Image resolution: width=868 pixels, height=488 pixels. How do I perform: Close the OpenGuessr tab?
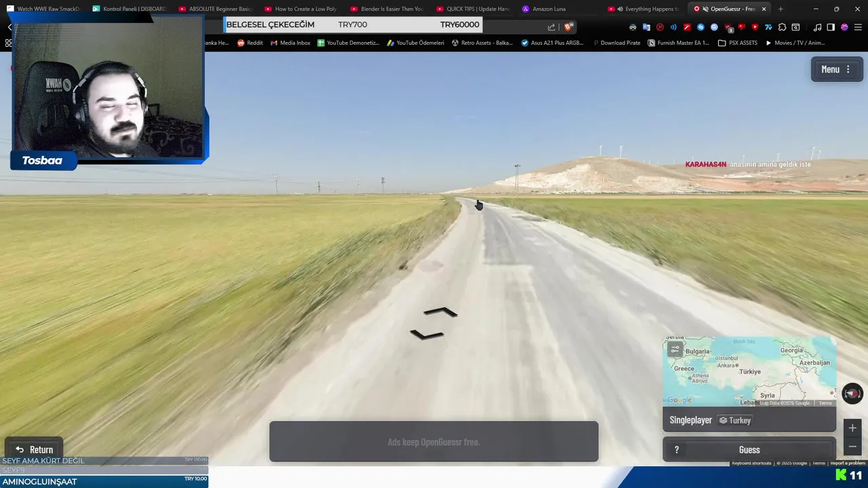click(764, 9)
